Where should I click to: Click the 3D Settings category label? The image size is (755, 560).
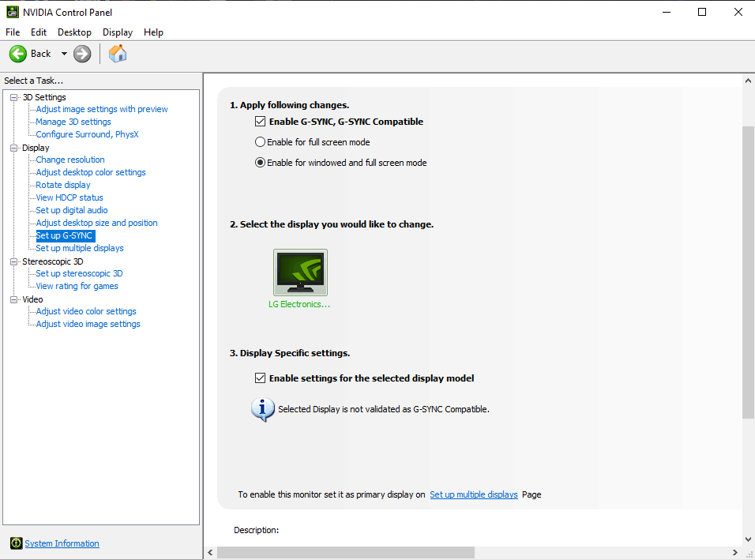tap(44, 97)
